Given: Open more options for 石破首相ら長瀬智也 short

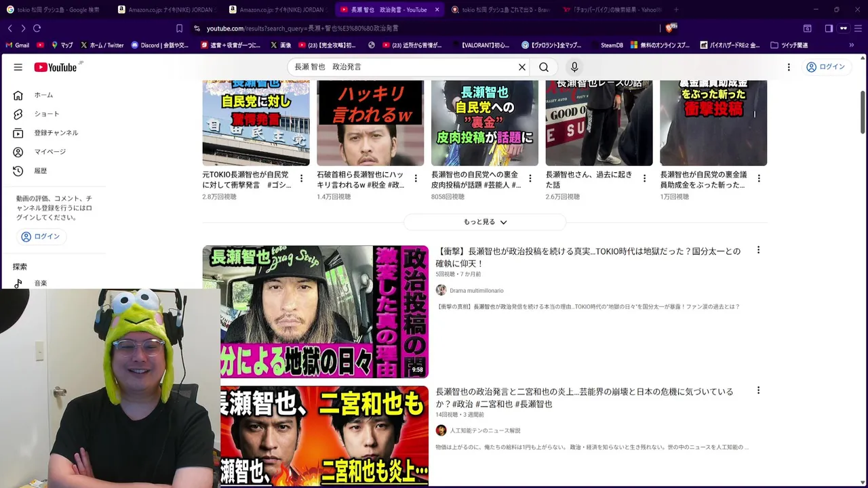Looking at the screenshot, I should point(416,178).
